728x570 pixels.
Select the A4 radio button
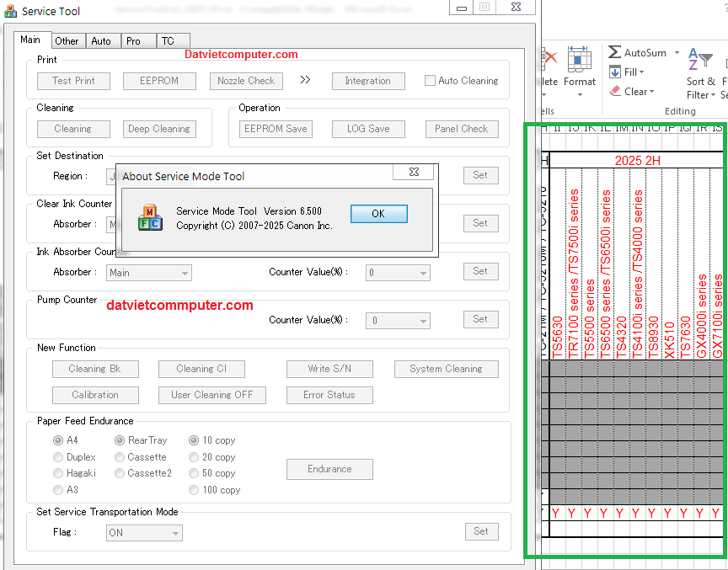(x=58, y=440)
